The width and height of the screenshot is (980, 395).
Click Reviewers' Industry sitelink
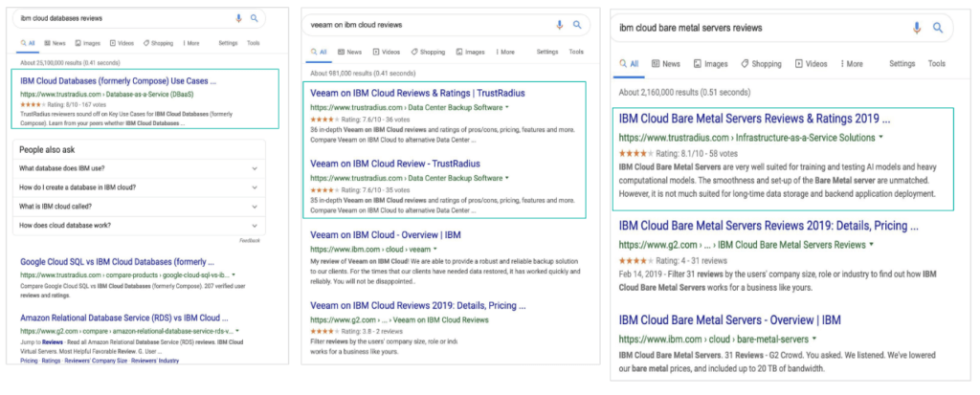pos(155,361)
